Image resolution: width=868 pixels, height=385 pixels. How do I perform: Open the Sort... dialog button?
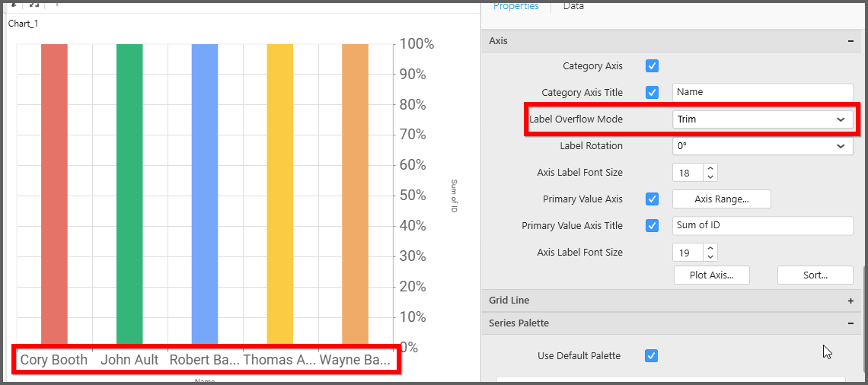(815, 275)
